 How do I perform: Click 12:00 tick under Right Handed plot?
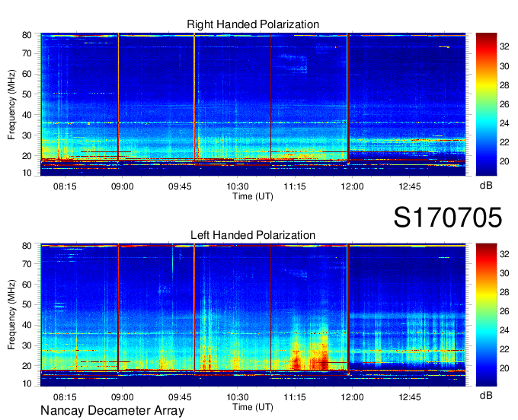pyautogui.click(x=352, y=186)
